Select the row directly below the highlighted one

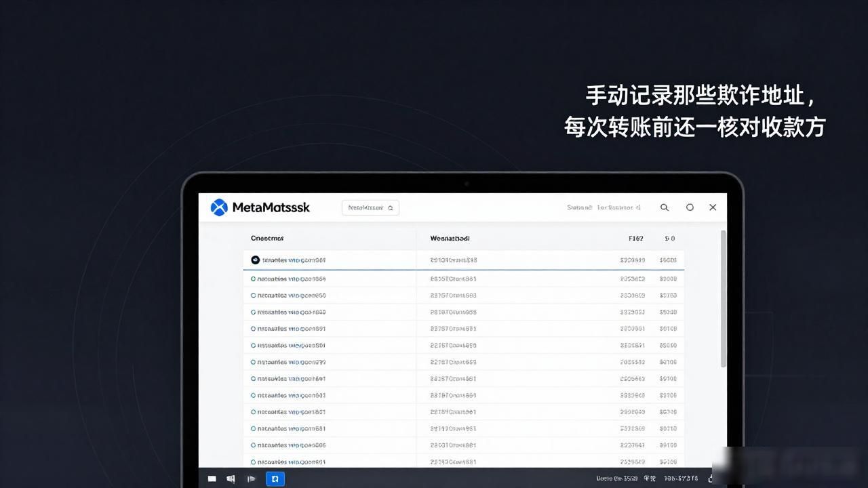464,279
